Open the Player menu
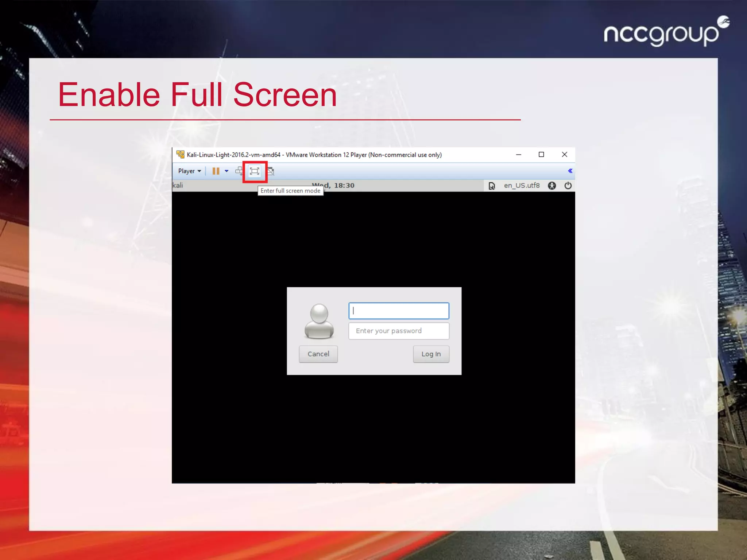This screenshot has width=747, height=560. click(189, 171)
